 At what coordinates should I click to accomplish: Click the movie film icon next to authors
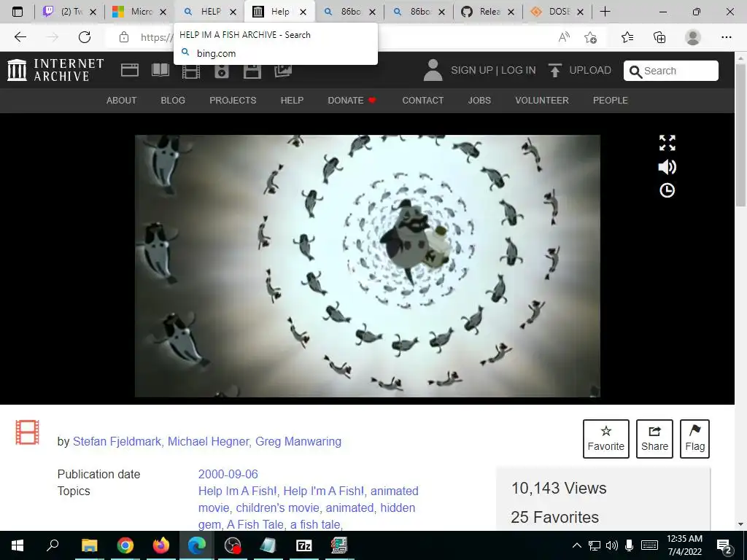pos(27,432)
